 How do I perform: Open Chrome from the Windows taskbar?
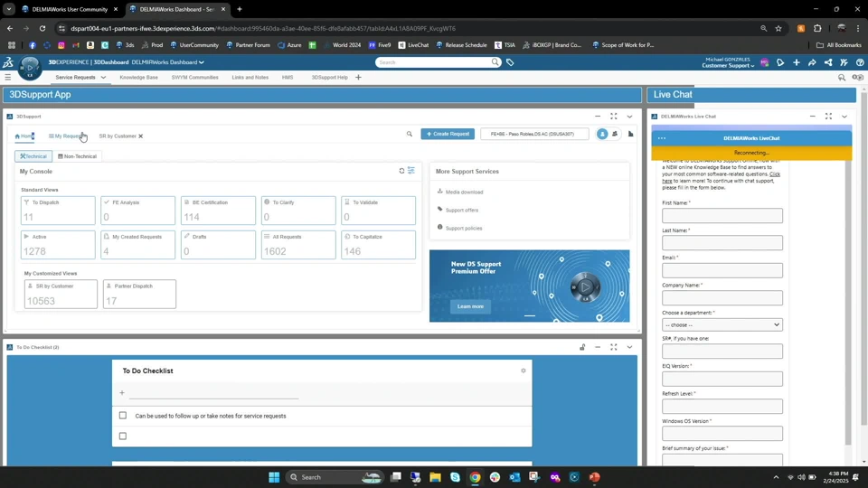tap(475, 477)
